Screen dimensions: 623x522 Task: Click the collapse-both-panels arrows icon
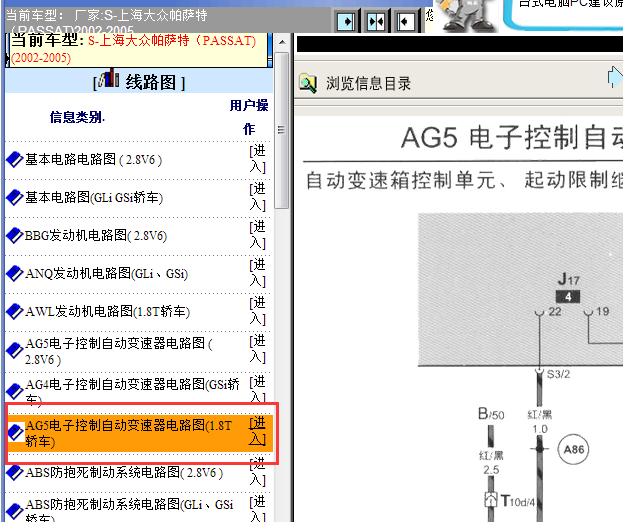(x=375, y=21)
